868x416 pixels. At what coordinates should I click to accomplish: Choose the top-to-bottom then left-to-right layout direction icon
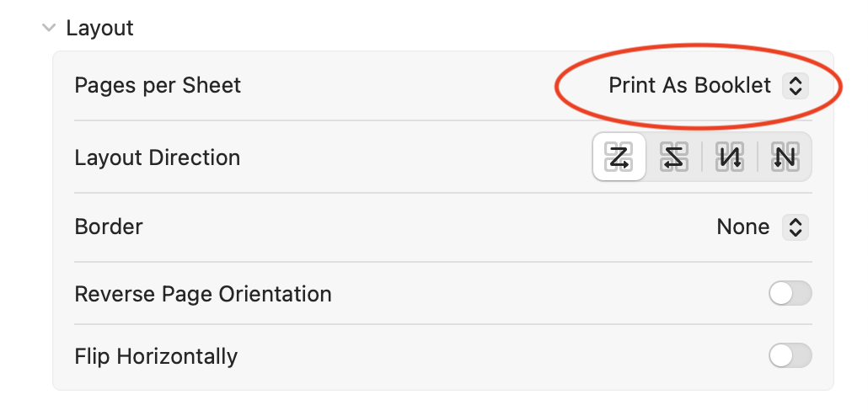730,157
